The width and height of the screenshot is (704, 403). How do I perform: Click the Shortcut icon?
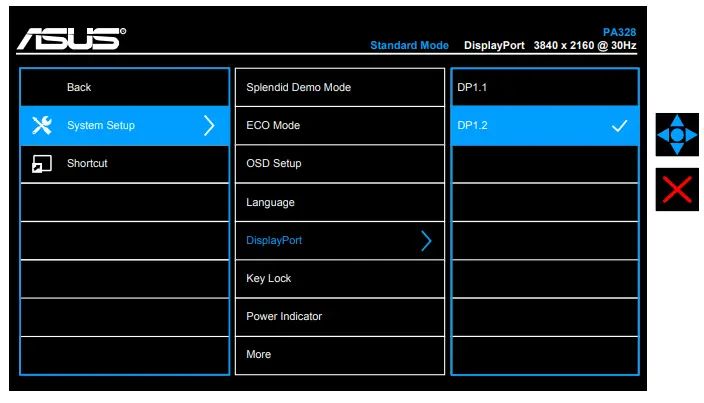(42, 163)
